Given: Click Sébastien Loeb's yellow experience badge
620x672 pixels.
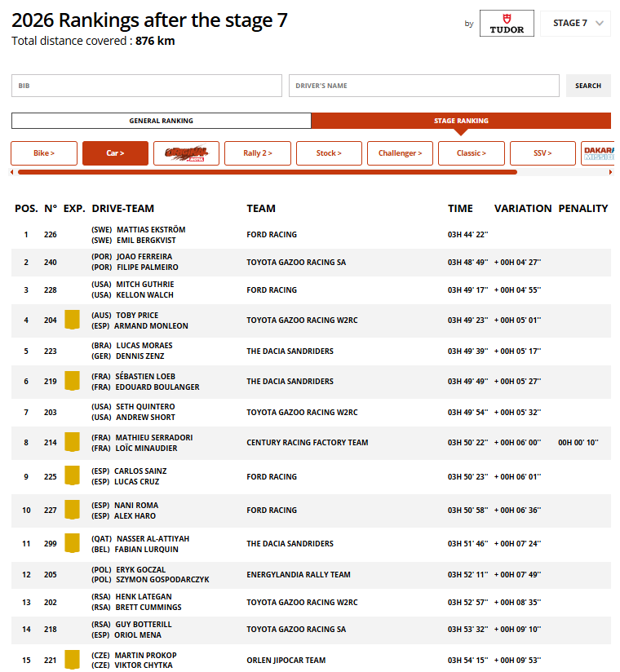Looking at the screenshot, I should [72, 381].
